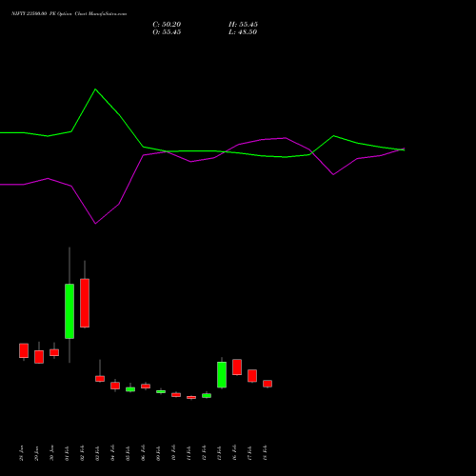Select the green candle above 13 Feb

tap(222, 374)
